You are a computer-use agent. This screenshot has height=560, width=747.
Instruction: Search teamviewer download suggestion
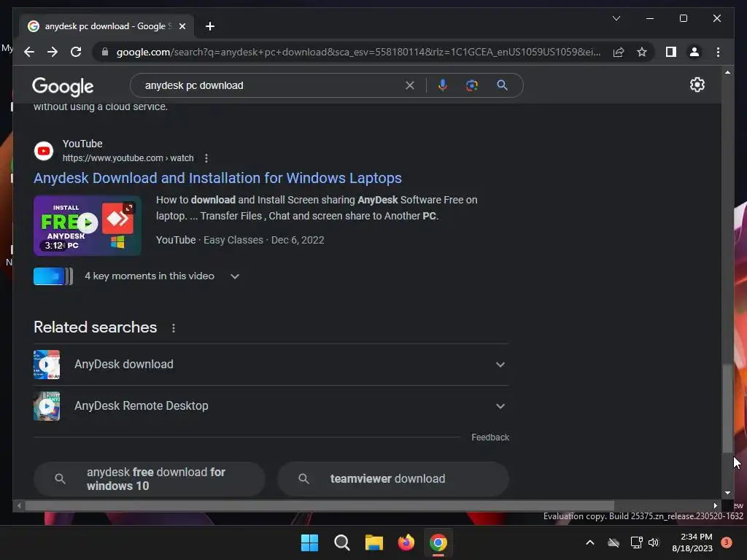tap(393, 479)
